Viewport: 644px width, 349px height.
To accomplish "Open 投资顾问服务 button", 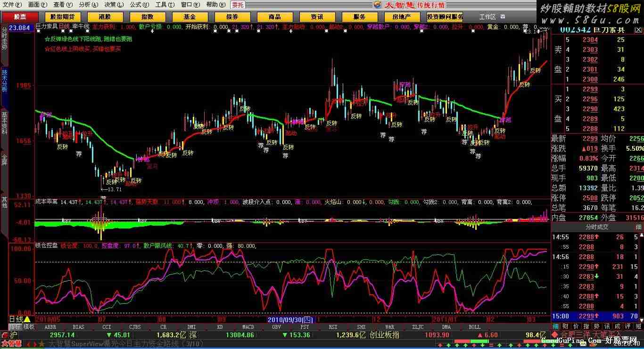I will coord(445,16).
